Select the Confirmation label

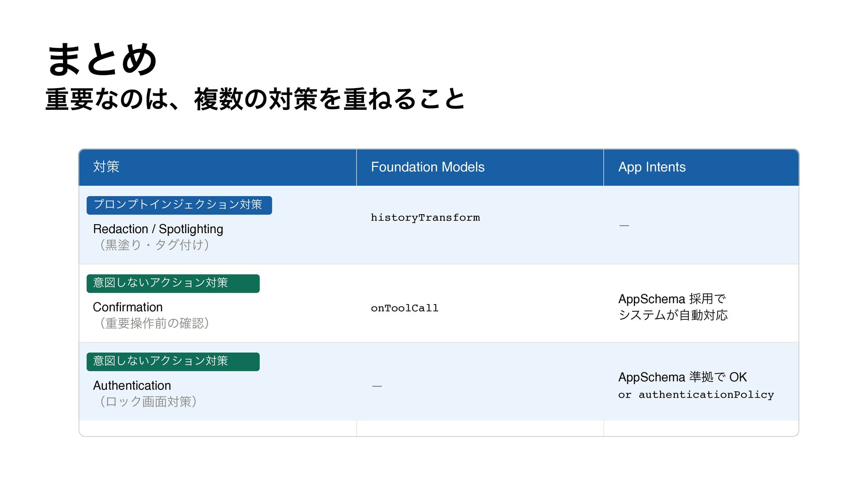click(x=127, y=307)
